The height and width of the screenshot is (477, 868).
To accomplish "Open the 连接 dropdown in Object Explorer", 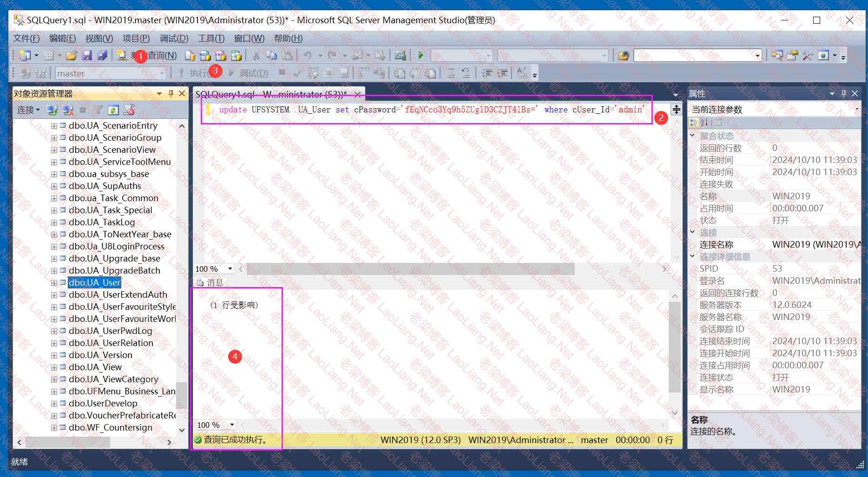I will 28,110.
